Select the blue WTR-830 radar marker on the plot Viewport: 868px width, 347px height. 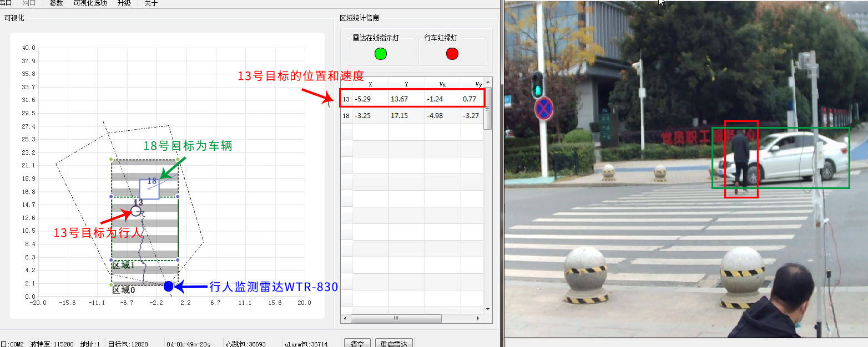pyautogui.click(x=168, y=287)
